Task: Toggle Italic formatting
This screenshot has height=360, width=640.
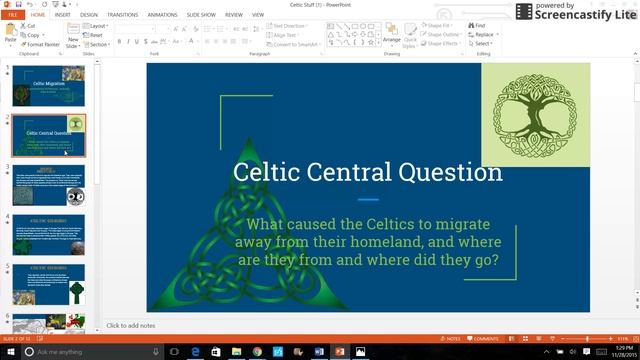Action: pyautogui.click(x=128, y=41)
